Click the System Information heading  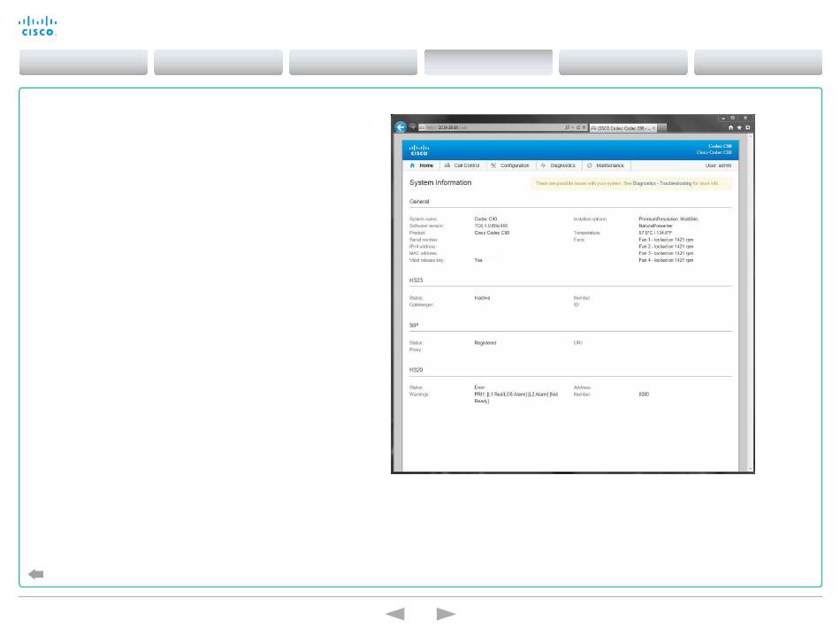(440, 183)
